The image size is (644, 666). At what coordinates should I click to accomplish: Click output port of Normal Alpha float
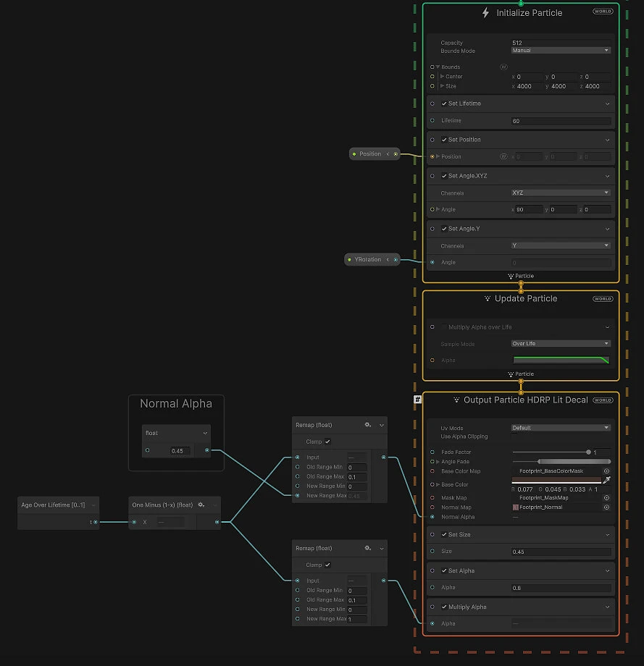coord(207,450)
